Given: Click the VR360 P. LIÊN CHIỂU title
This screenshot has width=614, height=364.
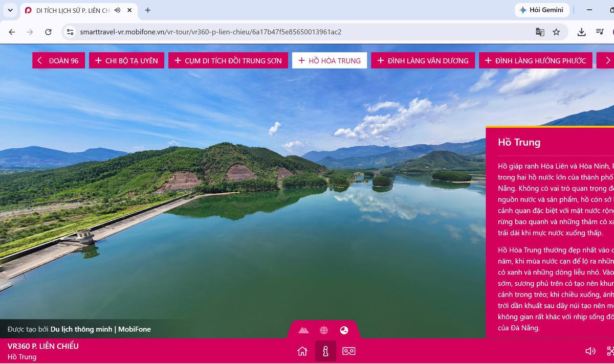Looking at the screenshot, I should click(x=43, y=346).
